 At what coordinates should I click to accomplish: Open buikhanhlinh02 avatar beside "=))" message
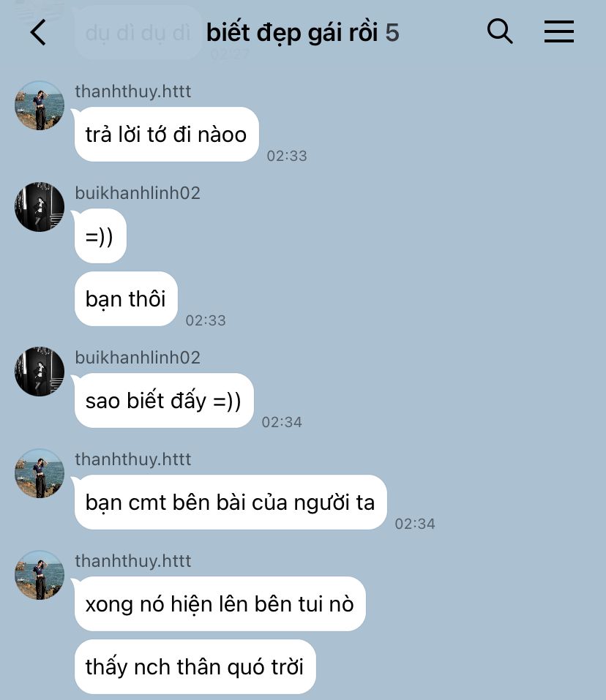pos(40,207)
